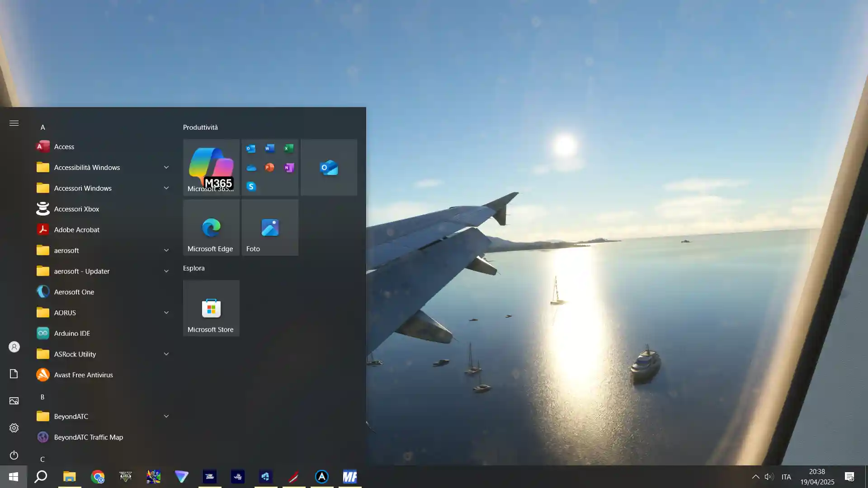868x488 pixels.
Task: Open OneNote from the Office tile group
Action: [289, 167]
